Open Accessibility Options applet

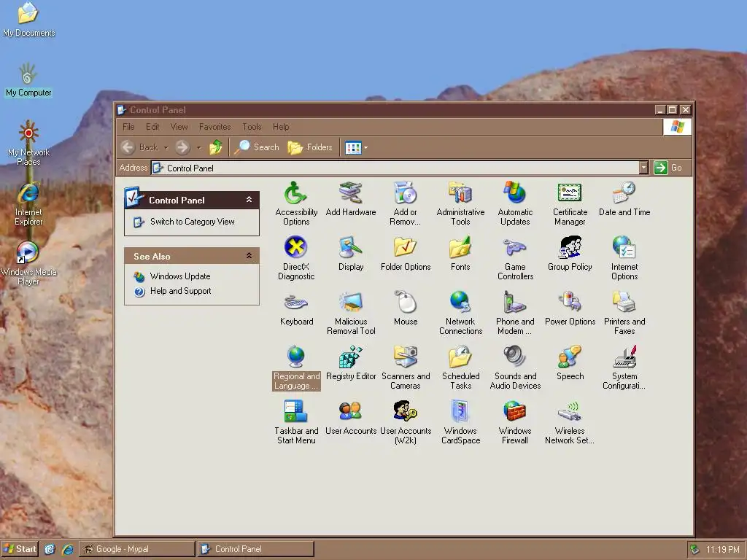click(x=296, y=204)
